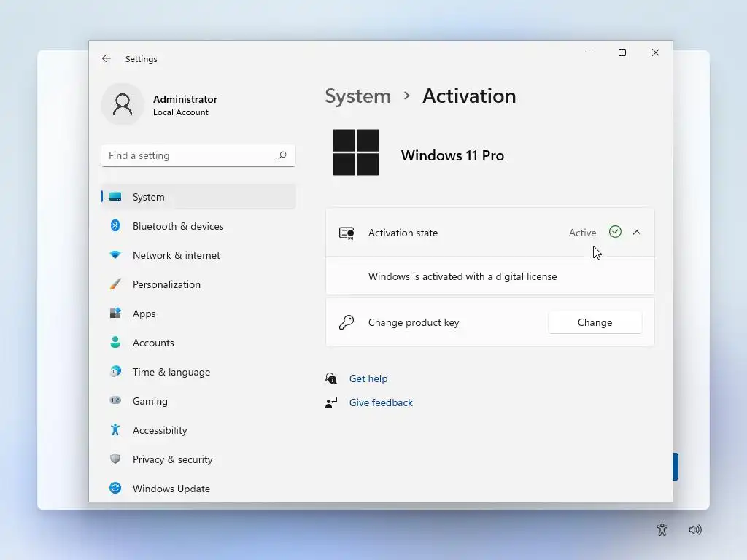Click the Windows Update sync icon
Image resolution: width=747 pixels, height=560 pixels.
tap(115, 488)
